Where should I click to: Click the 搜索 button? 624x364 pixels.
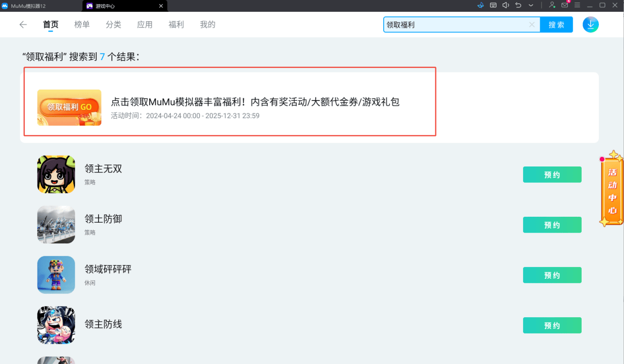point(557,25)
